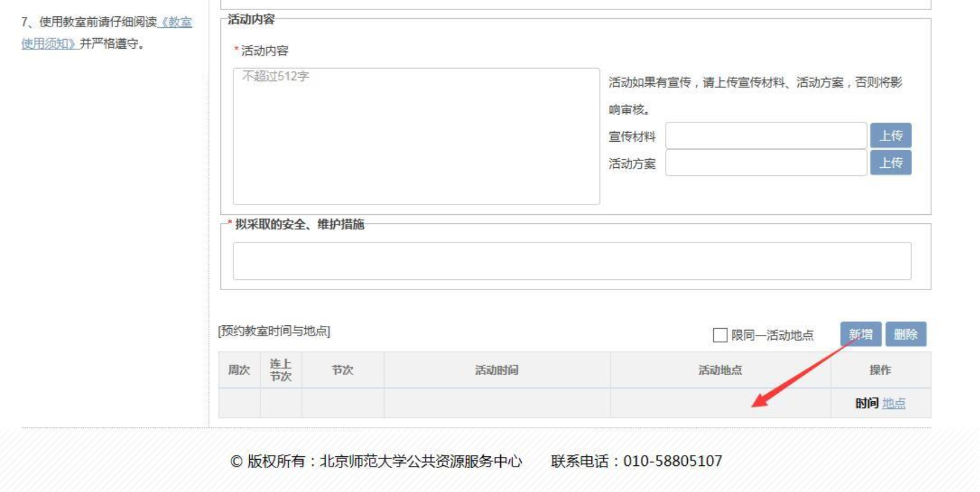Select 时间 in the 操作 column
The width and height of the screenshot is (980, 492).
point(866,403)
